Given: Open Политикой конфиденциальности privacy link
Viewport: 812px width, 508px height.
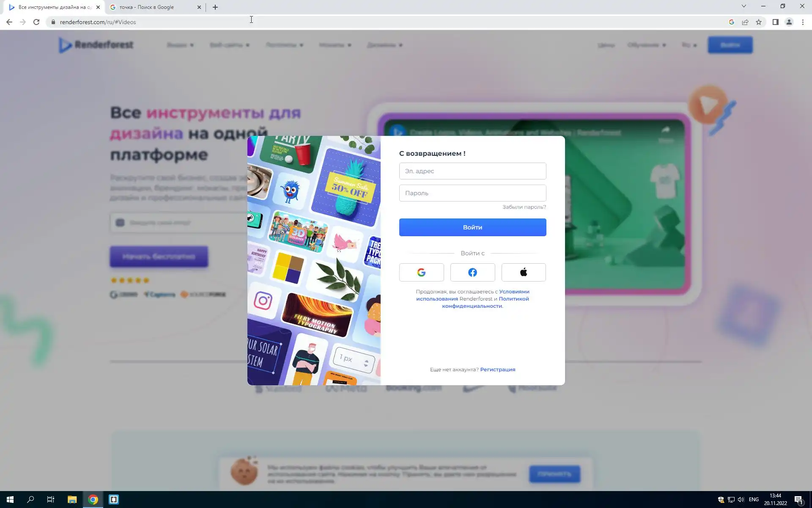Looking at the screenshot, I should [472, 306].
